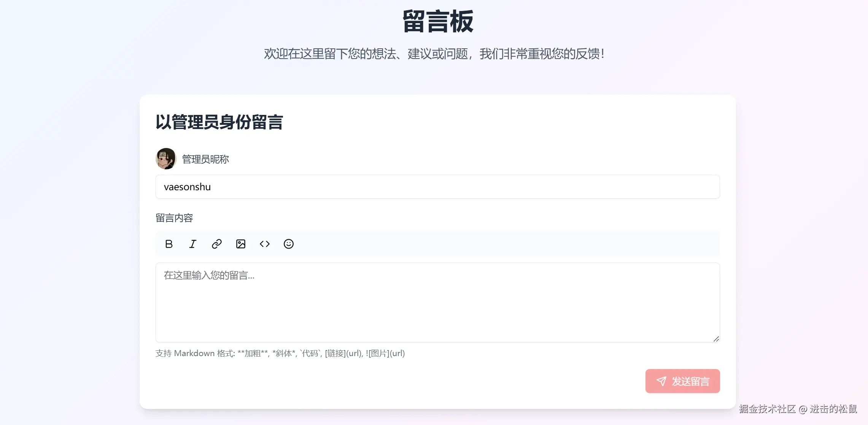Focus the nickname field containing vaesonshu

pyautogui.click(x=437, y=187)
